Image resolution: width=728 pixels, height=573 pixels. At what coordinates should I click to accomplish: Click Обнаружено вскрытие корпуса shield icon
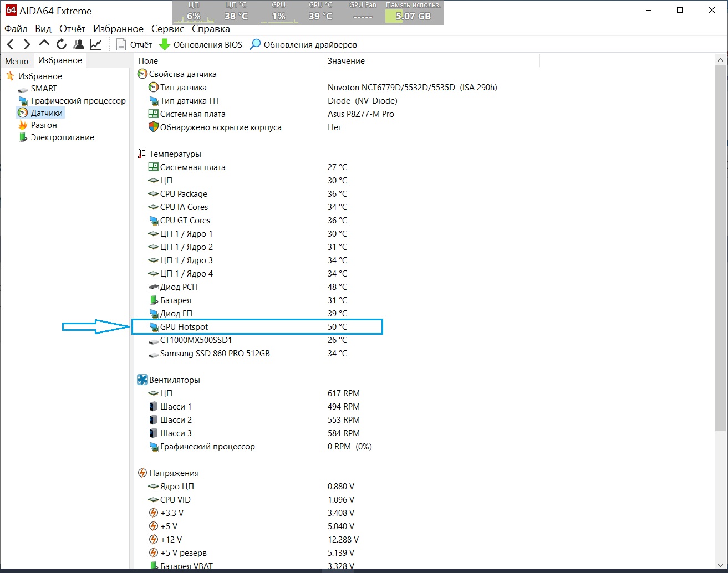pos(154,127)
